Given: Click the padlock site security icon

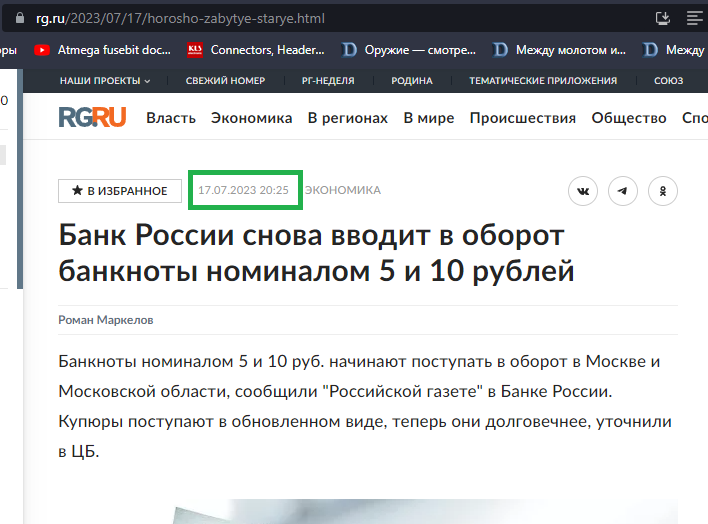Looking at the screenshot, I should click(19, 18).
